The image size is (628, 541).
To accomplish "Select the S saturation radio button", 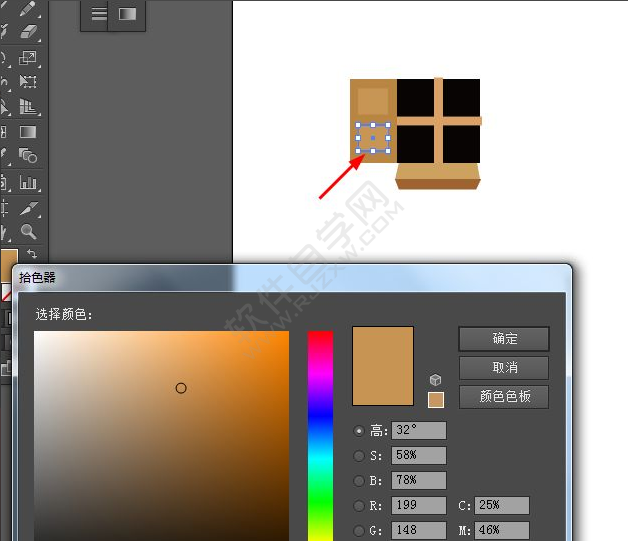I will tap(359, 456).
